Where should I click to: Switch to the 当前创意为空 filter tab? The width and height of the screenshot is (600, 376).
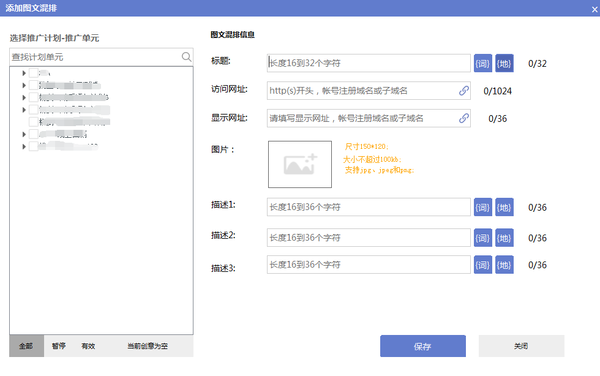tap(147, 346)
